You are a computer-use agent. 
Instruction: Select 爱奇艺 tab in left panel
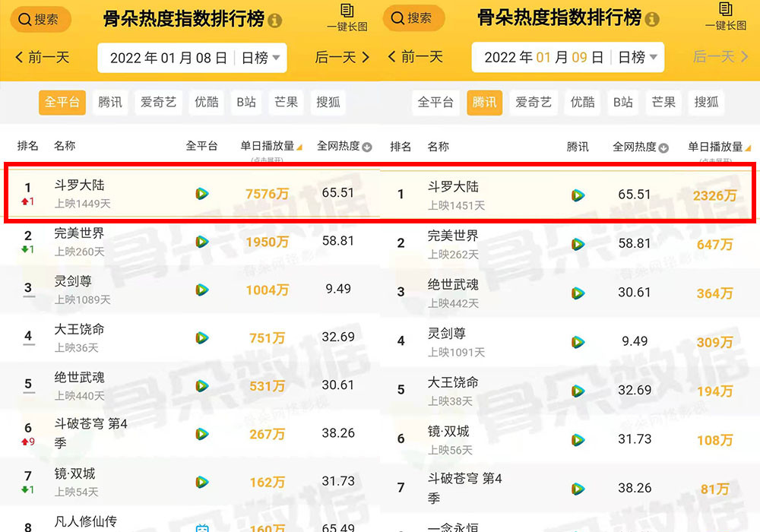[x=159, y=103]
